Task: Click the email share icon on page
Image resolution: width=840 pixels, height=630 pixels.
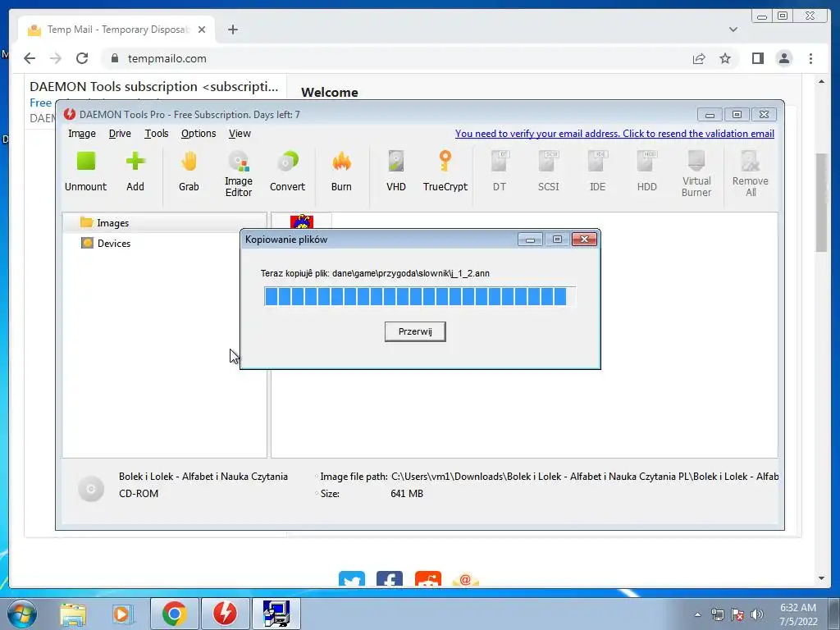Action: (x=466, y=579)
